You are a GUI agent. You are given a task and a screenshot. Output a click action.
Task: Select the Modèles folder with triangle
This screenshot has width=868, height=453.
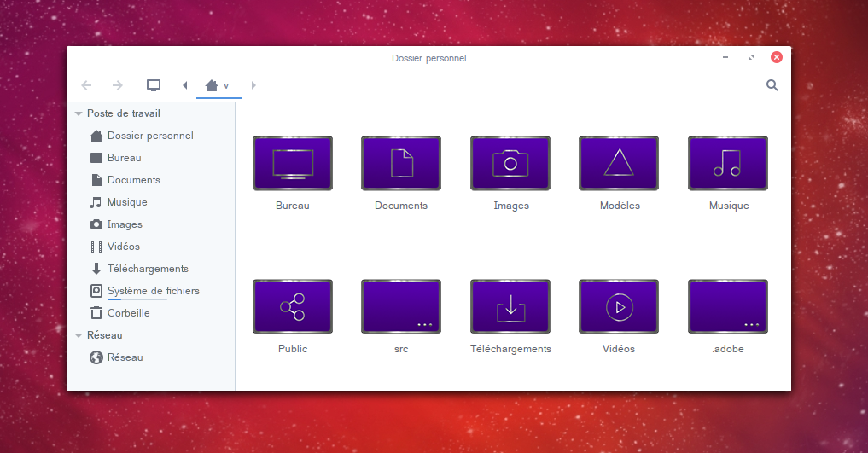coord(619,163)
